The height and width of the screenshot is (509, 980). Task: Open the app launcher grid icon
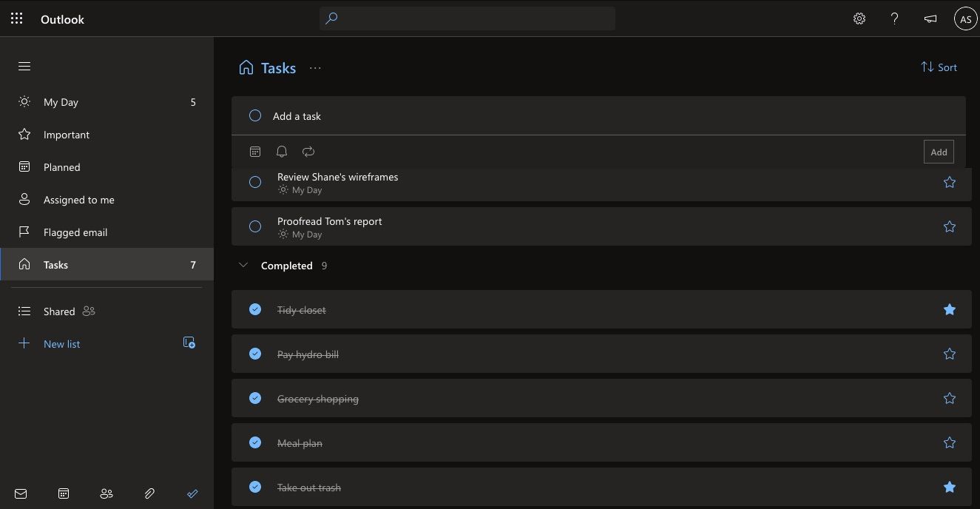(17, 19)
